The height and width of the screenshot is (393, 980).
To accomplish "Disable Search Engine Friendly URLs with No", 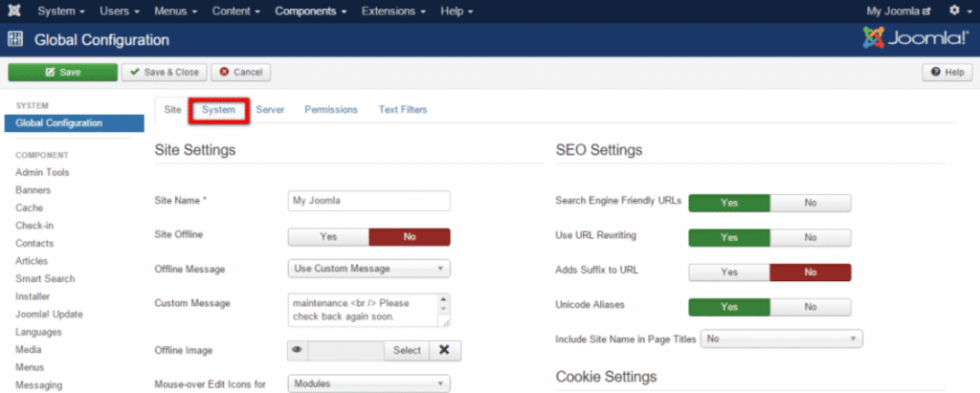I will [810, 203].
